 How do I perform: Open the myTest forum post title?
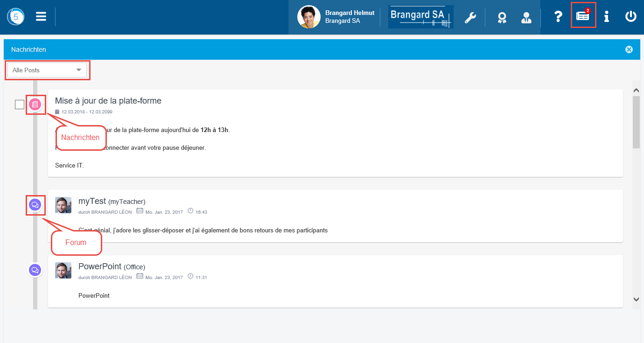click(x=92, y=201)
